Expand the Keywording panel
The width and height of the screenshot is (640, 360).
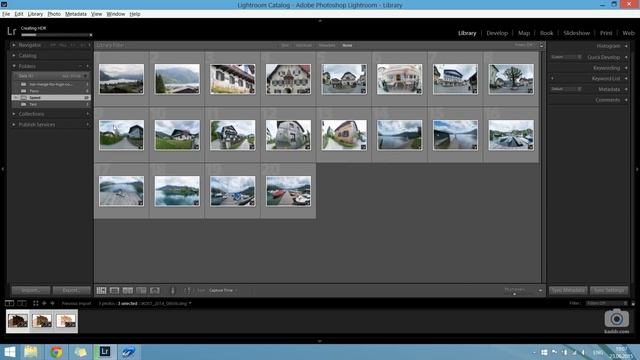tap(626, 68)
